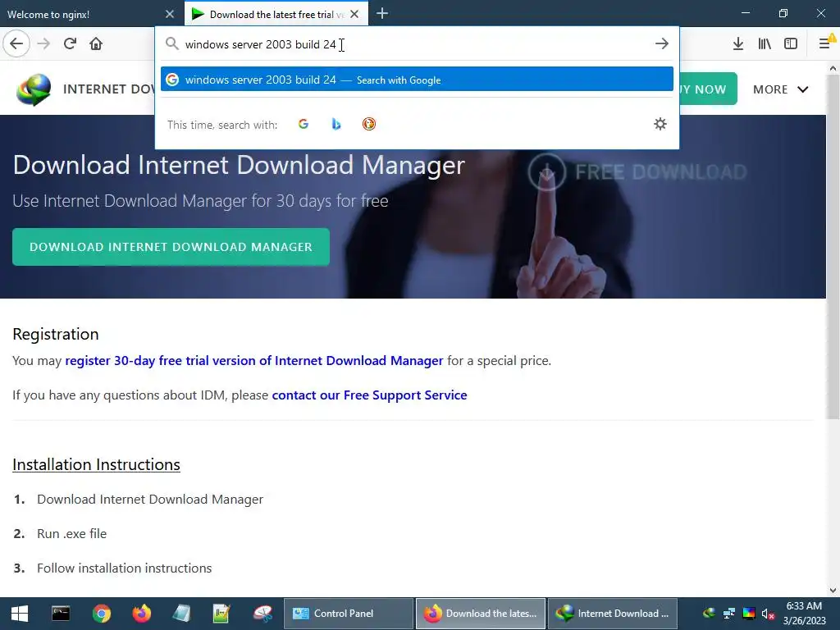Select windows server 2003 build 24 suggestion
The height and width of the screenshot is (630, 840).
coord(417,80)
